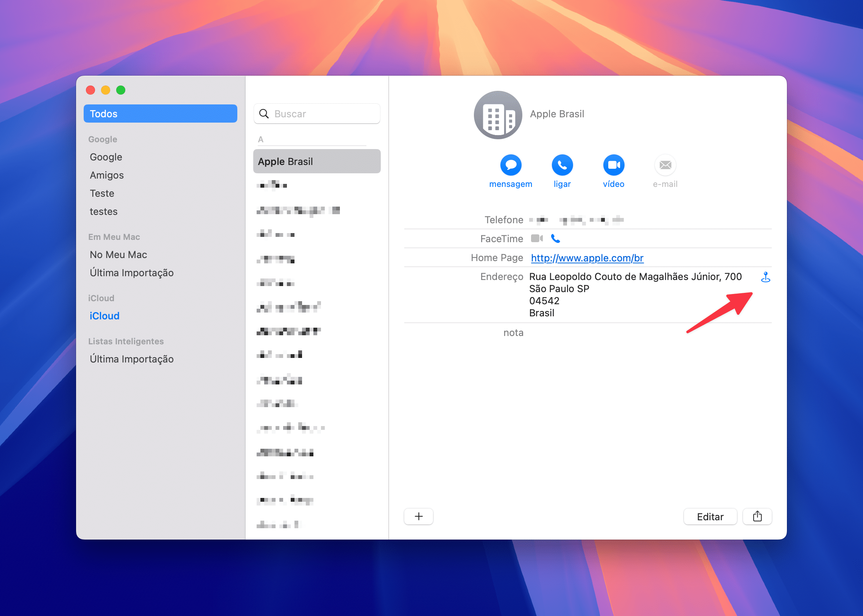
Task: Click the Home Page label
Action: tap(497, 258)
